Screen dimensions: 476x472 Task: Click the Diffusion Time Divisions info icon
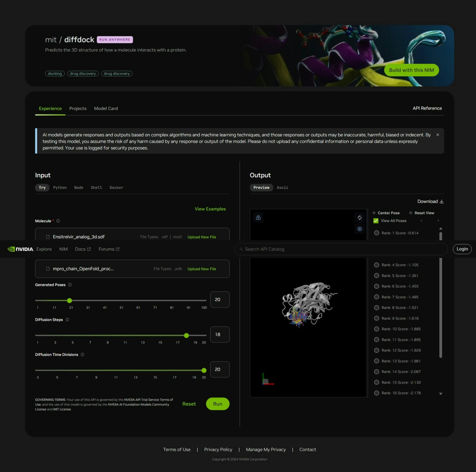(82, 354)
